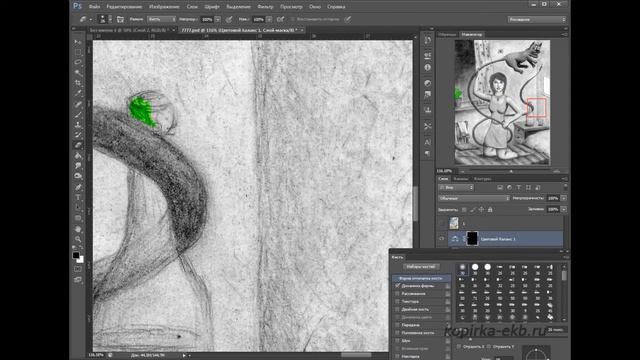The image size is (640, 360).
Task: Open the workspace switcher dropdown
Action: point(537,19)
